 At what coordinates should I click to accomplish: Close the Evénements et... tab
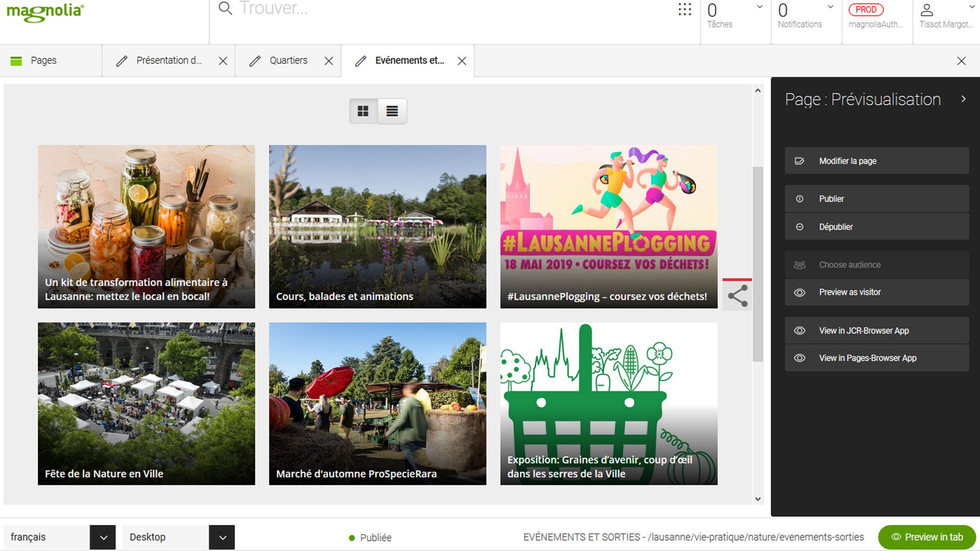tap(462, 61)
